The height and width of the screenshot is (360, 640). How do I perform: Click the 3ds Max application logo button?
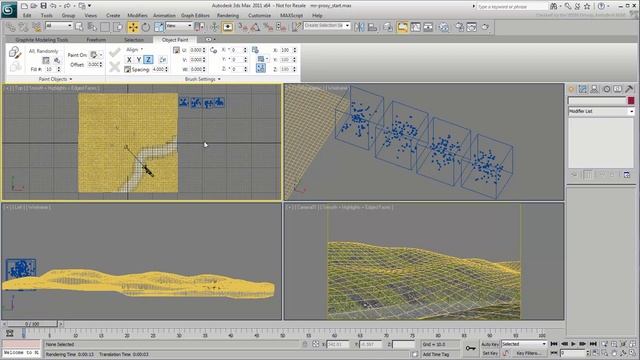click(x=9, y=10)
